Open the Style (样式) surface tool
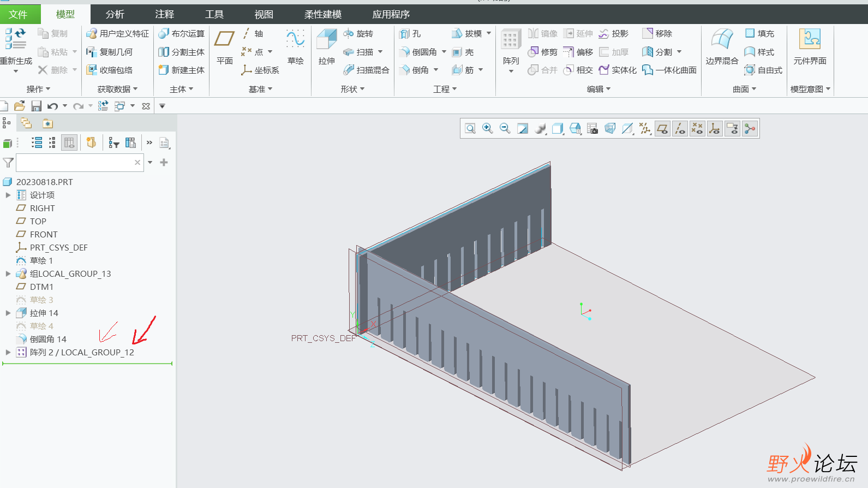 coord(759,52)
